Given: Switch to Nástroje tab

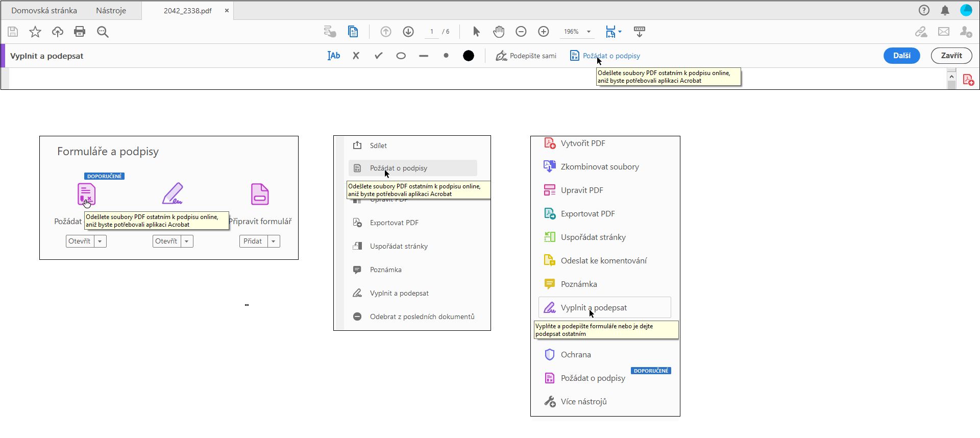Looking at the screenshot, I should 111,10.
